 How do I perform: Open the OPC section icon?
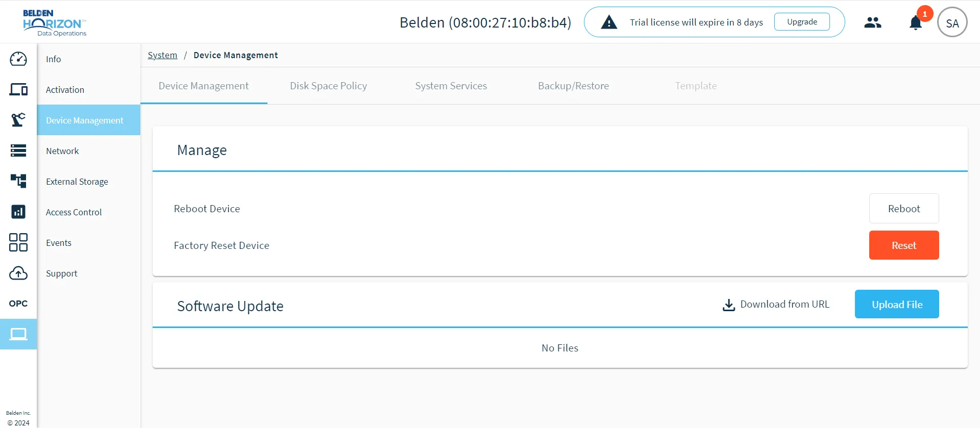click(18, 304)
